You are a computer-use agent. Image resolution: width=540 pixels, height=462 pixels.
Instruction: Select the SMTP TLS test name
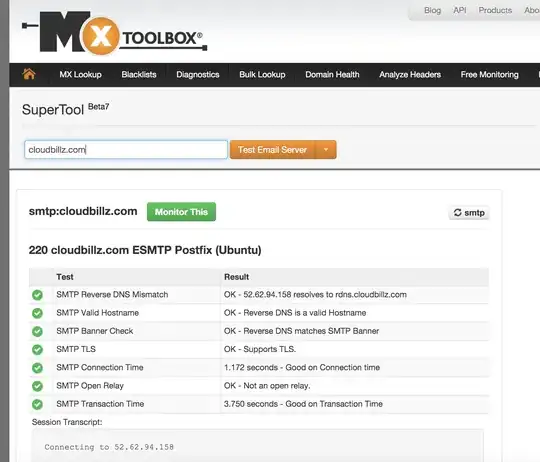(x=76, y=349)
